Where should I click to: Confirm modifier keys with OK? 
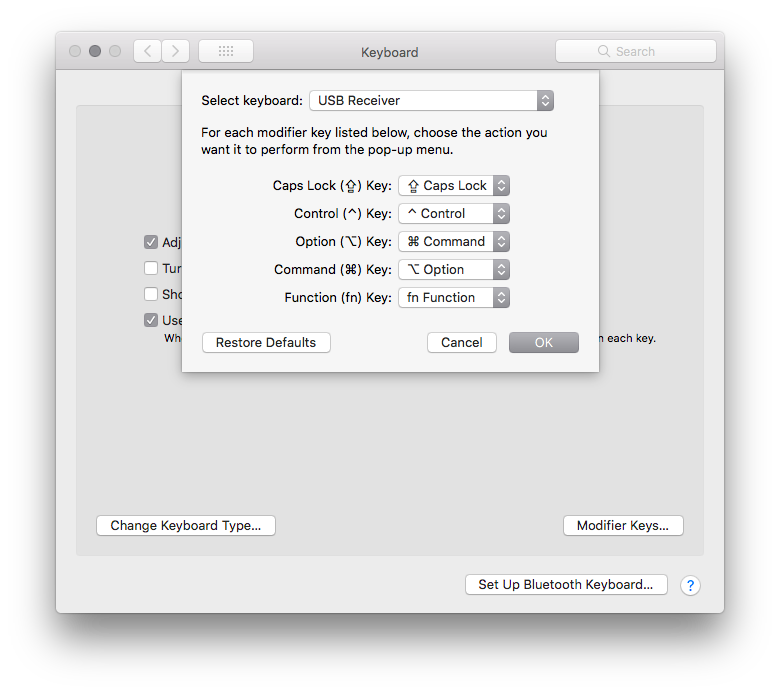[544, 343]
